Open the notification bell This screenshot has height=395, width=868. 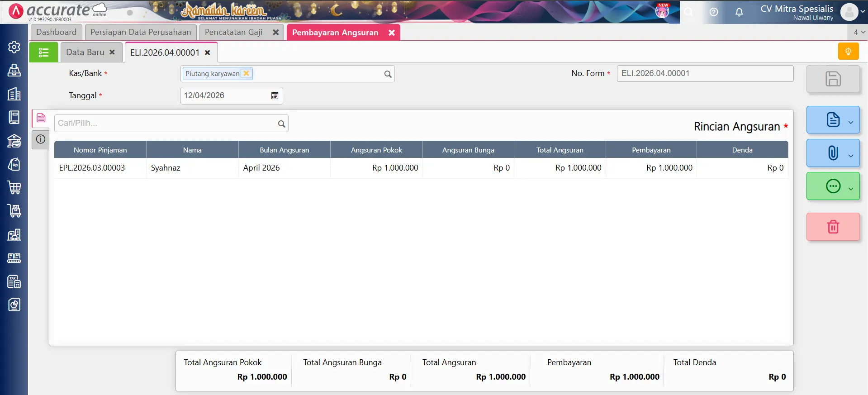(x=739, y=12)
